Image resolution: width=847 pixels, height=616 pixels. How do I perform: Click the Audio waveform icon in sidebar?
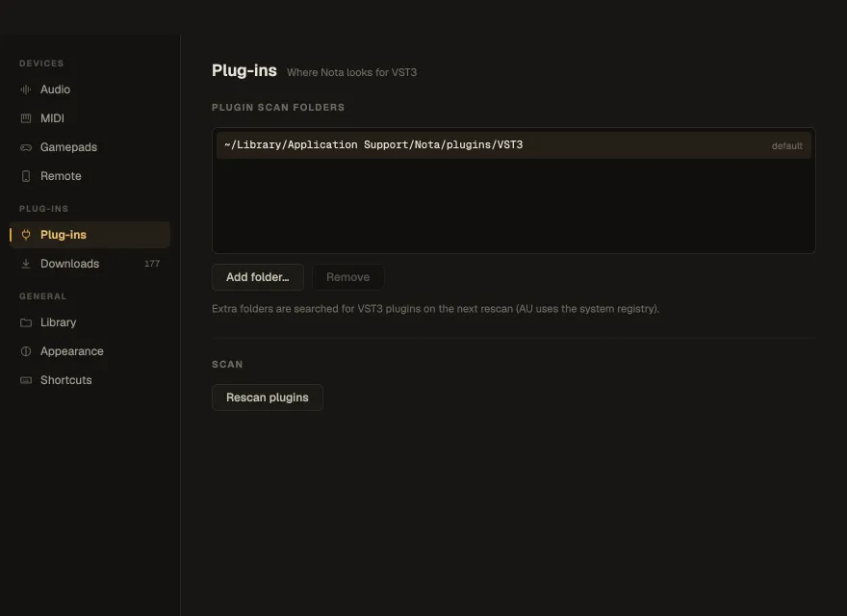[25, 90]
